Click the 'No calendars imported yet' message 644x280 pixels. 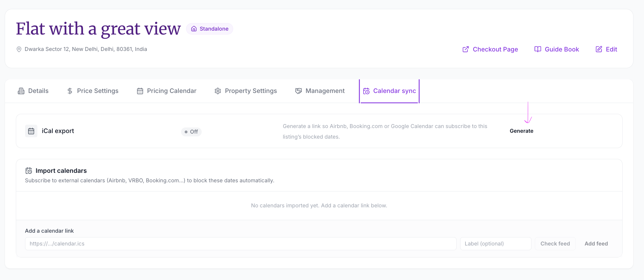coord(319,206)
